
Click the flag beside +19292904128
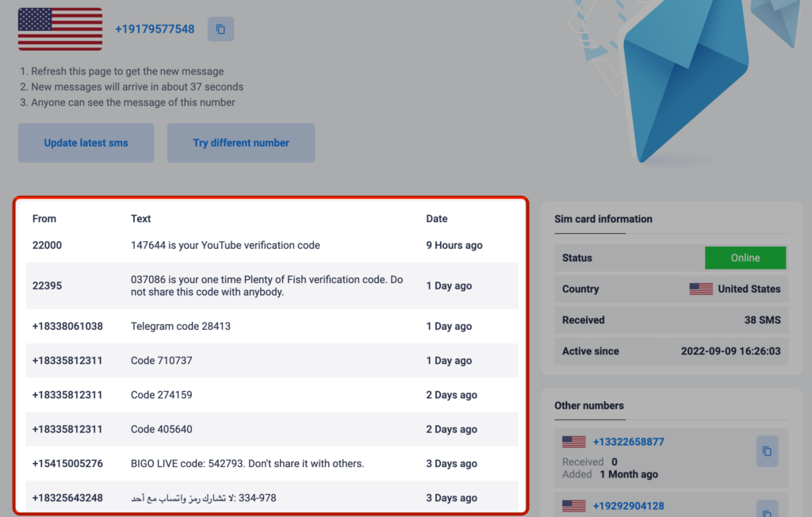point(574,506)
